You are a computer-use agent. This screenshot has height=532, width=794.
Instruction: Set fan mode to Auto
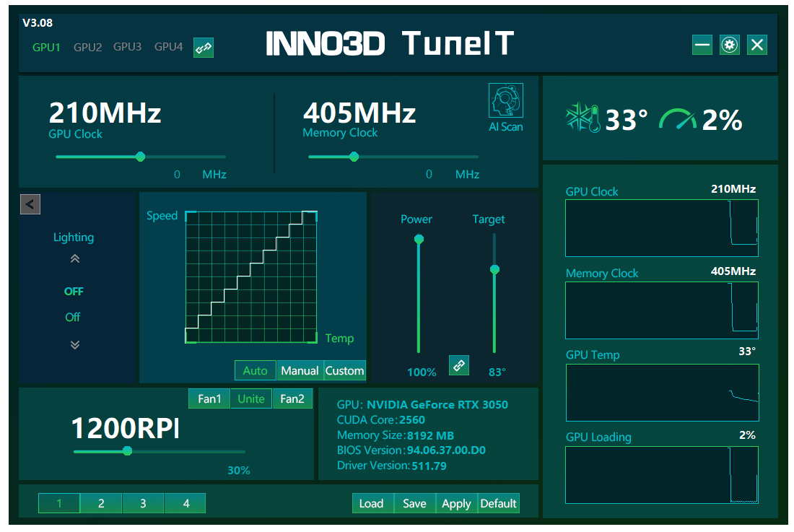(256, 370)
